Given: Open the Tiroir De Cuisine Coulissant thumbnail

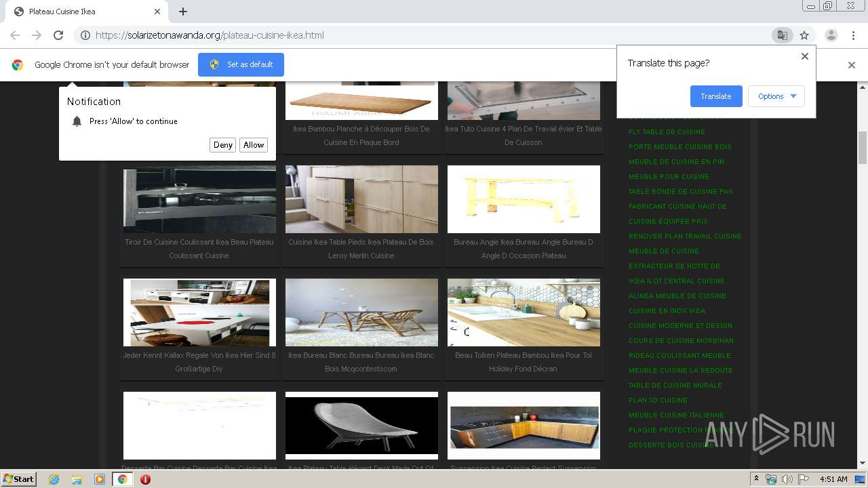Looking at the screenshot, I should coord(199,199).
